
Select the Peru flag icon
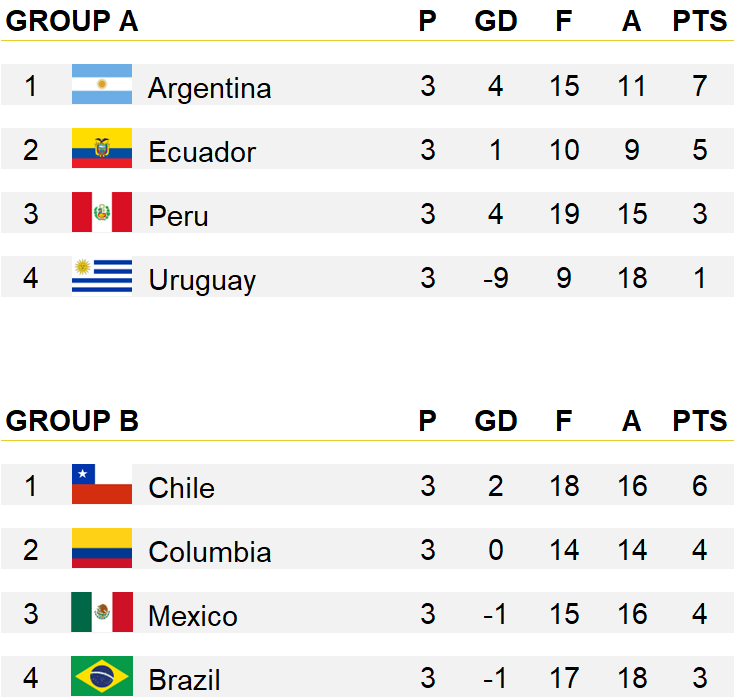click(x=102, y=212)
